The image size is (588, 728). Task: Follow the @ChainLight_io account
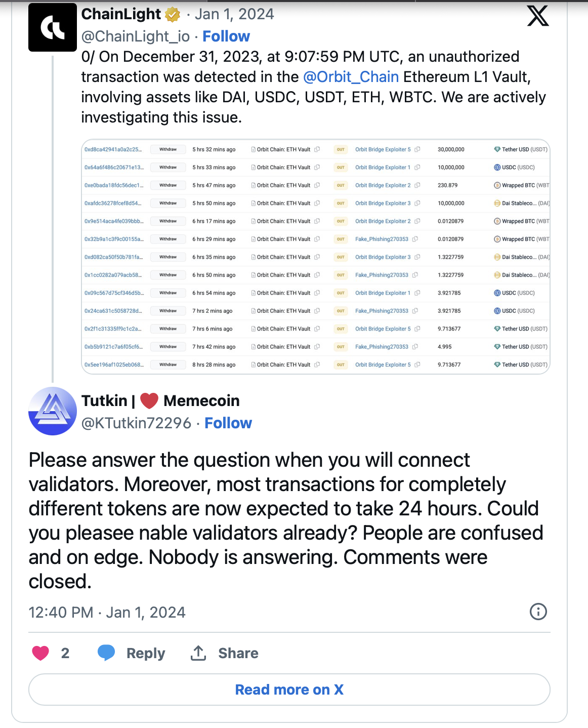[226, 36]
